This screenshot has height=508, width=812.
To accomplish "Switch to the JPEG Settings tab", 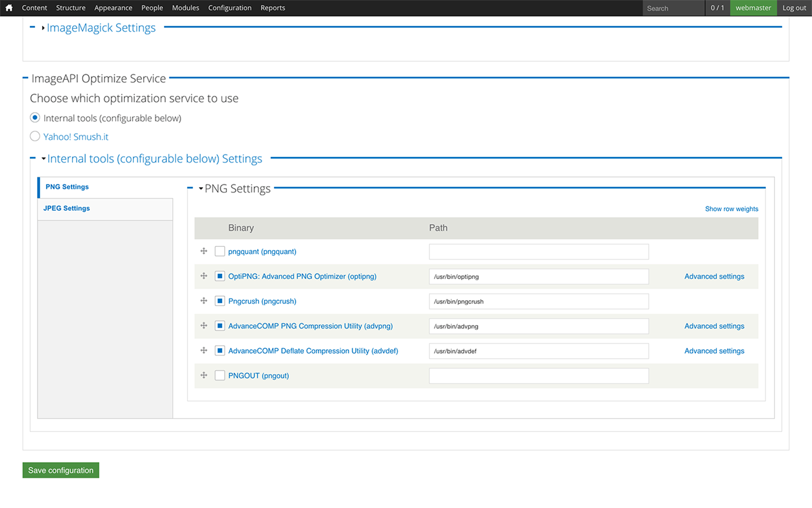I will tap(106, 209).
